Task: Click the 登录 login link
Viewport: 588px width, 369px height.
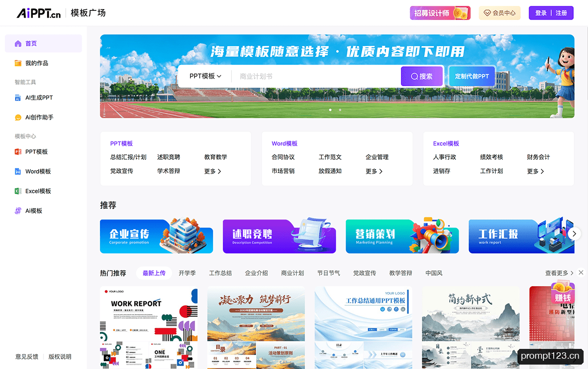Action: (x=541, y=13)
